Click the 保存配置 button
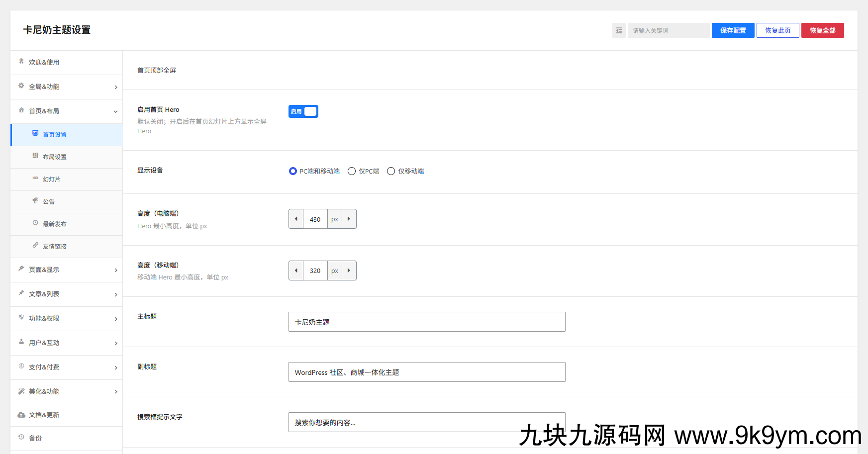 (x=733, y=30)
